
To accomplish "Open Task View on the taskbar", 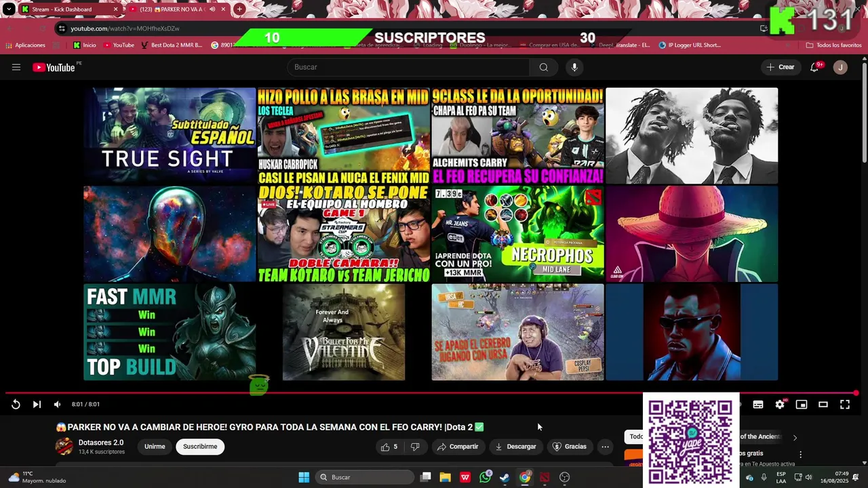I will (426, 477).
